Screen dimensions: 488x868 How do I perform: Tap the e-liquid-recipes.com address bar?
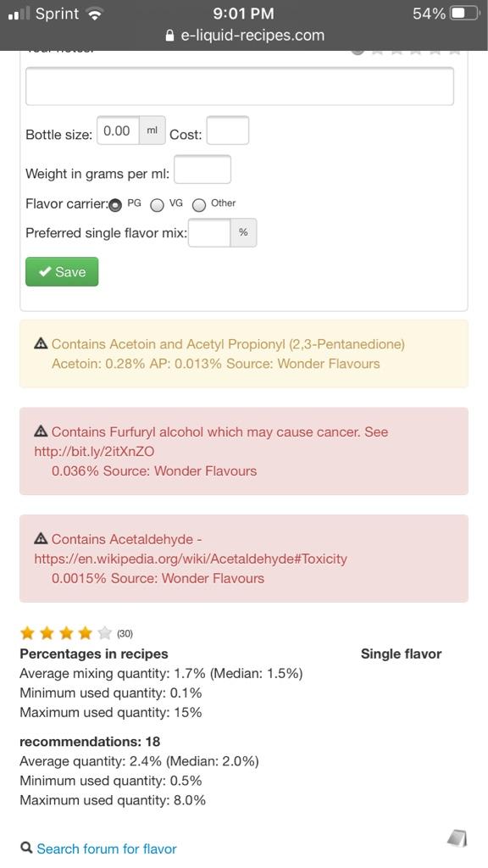coord(244,36)
